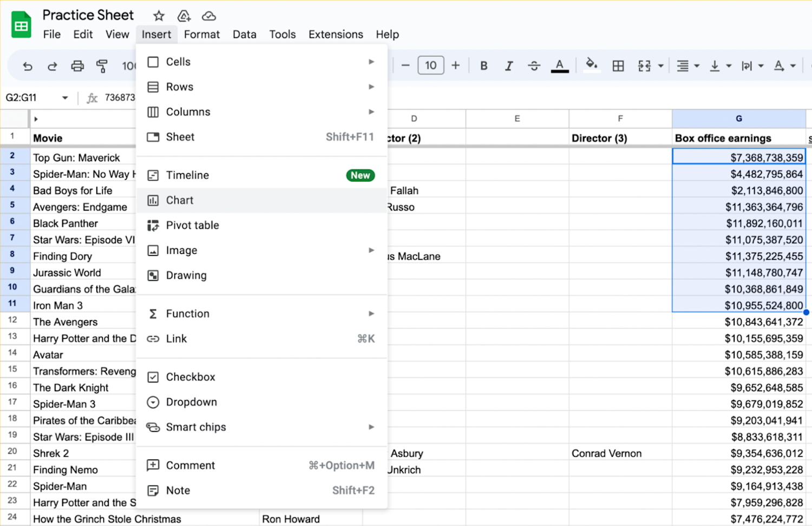812x526 pixels.
Task: Click the Redo arrow icon
Action: tap(53, 66)
